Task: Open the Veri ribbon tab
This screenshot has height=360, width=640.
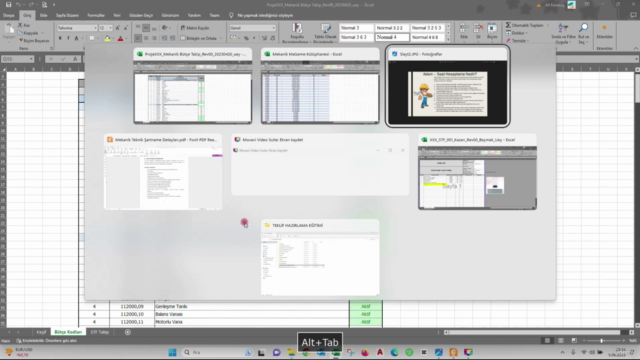Action: (117, 16)
